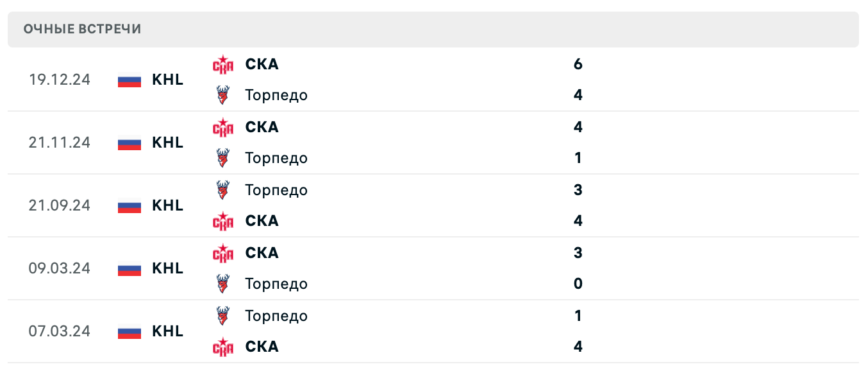This screenshot has width=868, height=371.
Task: Click the Торпедо crest beside the top match score
Action: (x=223, y=95)
